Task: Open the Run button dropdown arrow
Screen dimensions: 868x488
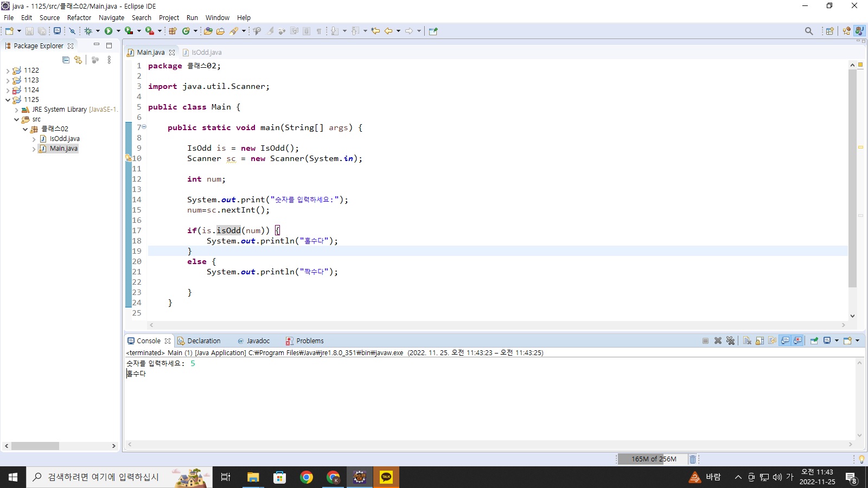Action: coord(118,31)
